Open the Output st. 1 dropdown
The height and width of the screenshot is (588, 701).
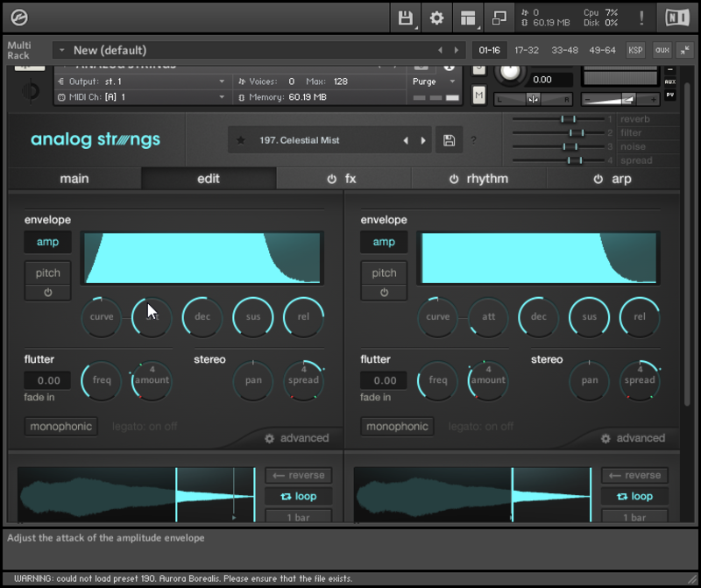click(141, 81)
